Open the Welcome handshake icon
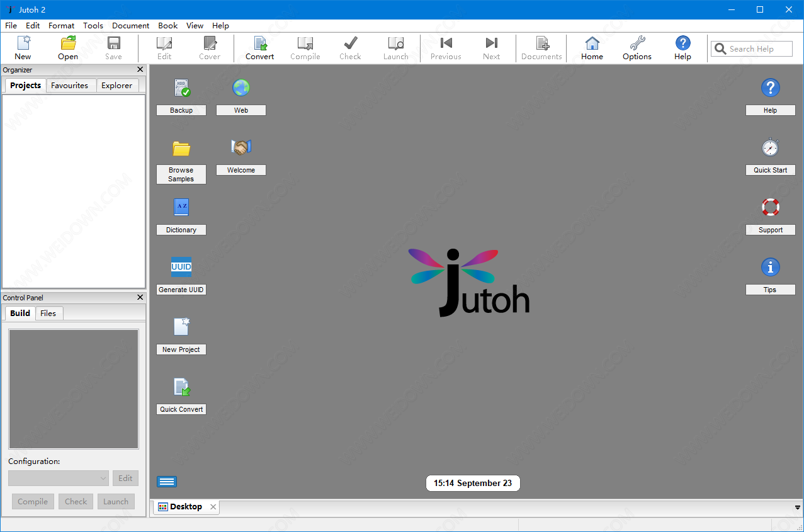 [241, 148]
